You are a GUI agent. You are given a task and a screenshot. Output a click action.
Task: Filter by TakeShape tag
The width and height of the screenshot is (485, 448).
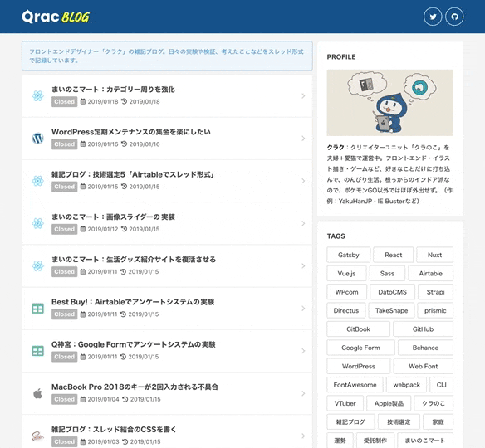pos(391,310)
